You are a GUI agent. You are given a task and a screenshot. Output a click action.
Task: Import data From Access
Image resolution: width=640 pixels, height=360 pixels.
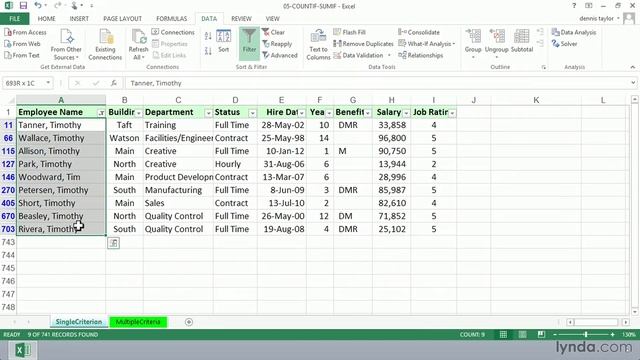coord(25,32)
